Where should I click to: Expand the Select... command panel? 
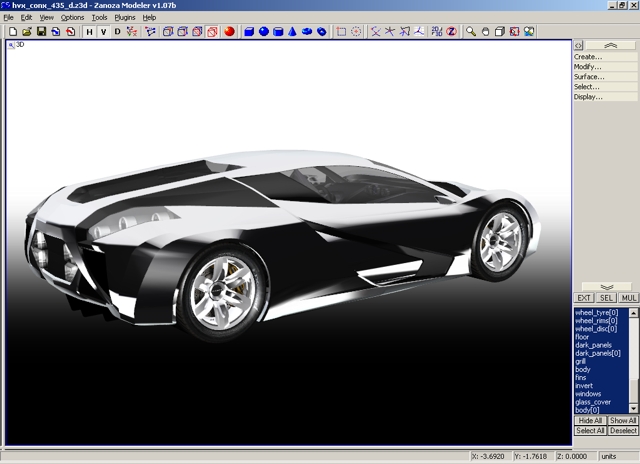(605, 87)
